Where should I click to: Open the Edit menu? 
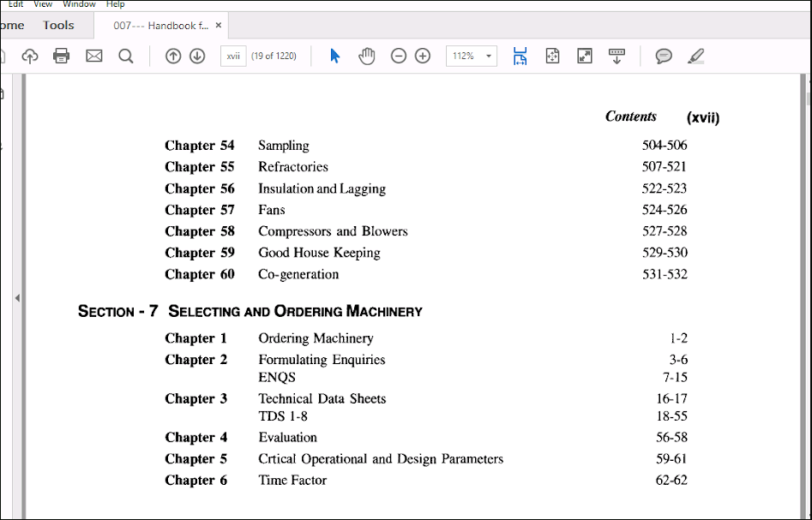(x=15, y=4)
